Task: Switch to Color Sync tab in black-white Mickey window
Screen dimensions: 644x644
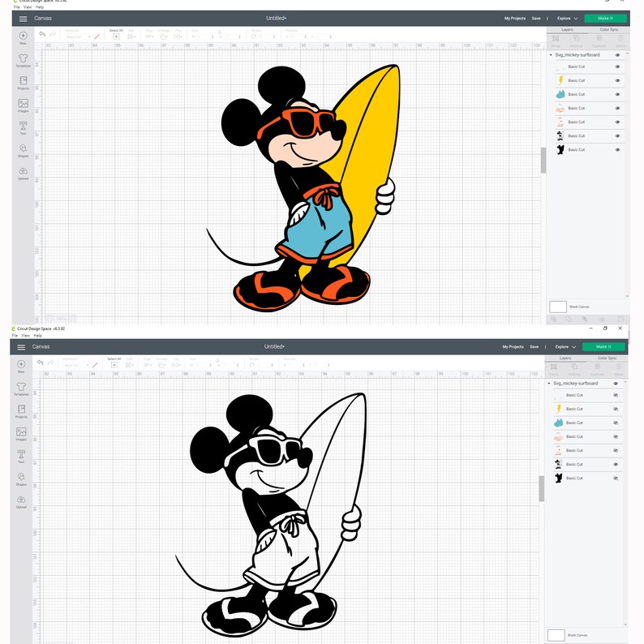Action: pyautogui.click(x=607, y=358)
